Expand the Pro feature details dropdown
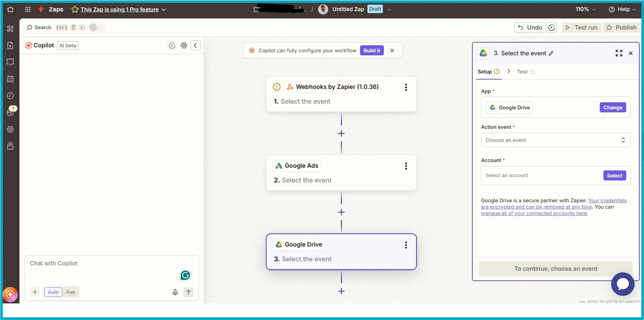 164,10
